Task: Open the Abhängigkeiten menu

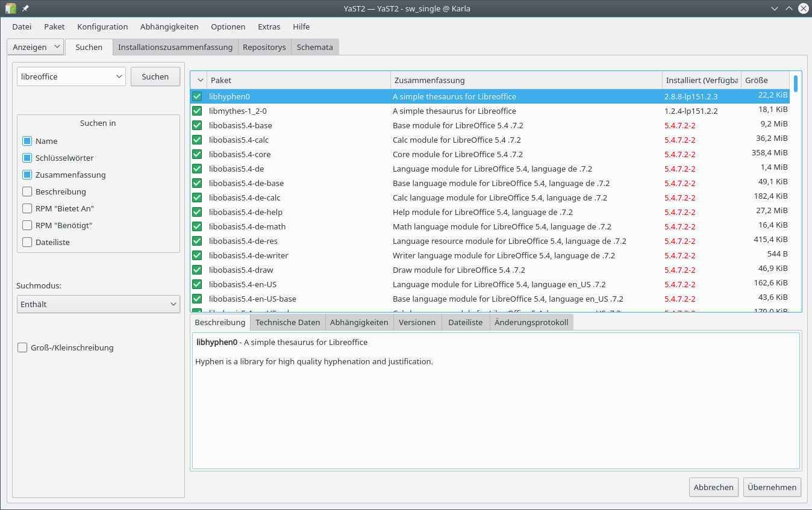Action: [x=169, y=26]
